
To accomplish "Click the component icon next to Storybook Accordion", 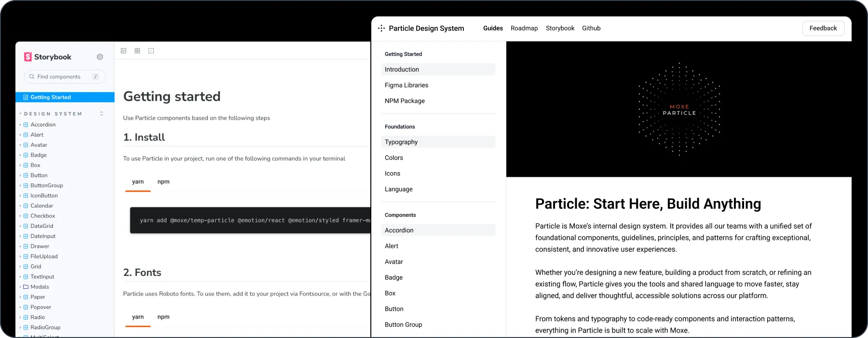I will (26, 125).
